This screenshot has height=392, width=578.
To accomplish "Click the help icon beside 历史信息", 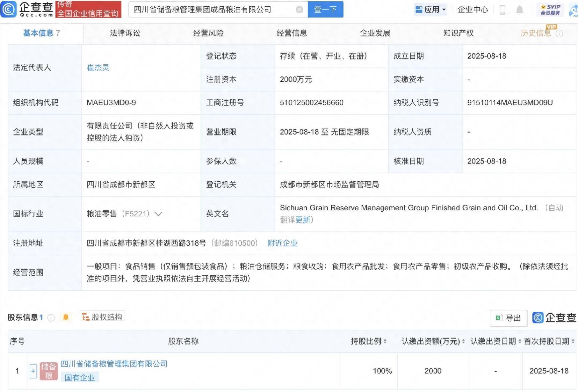I will [x=559, y=33].
